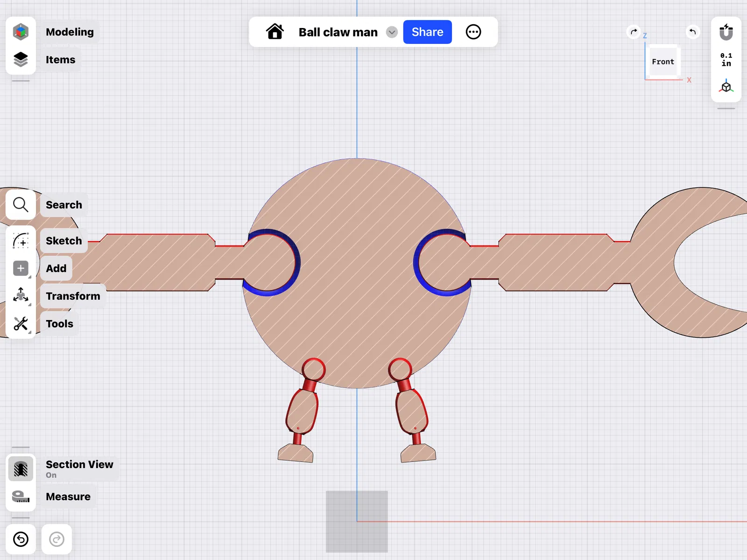This screenshot has height=560, width=747.
Task: Select the gray square near the origin
Action: coord(357,521)
